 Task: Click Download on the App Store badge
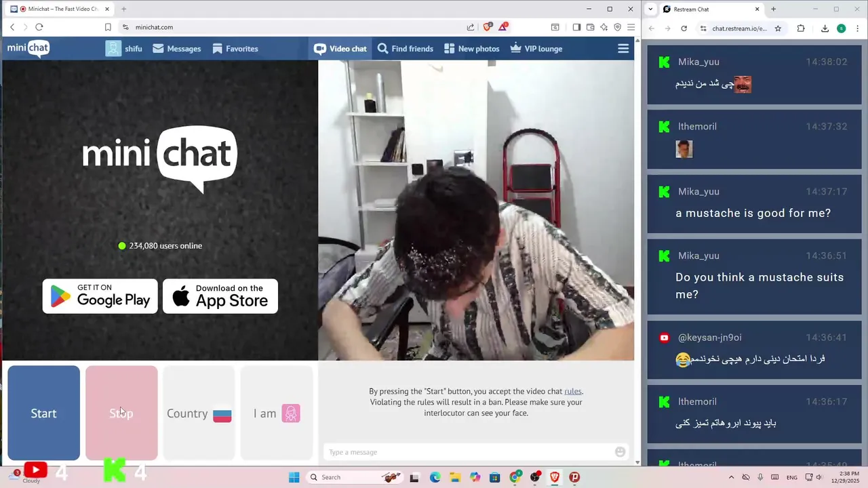[220, 296]
